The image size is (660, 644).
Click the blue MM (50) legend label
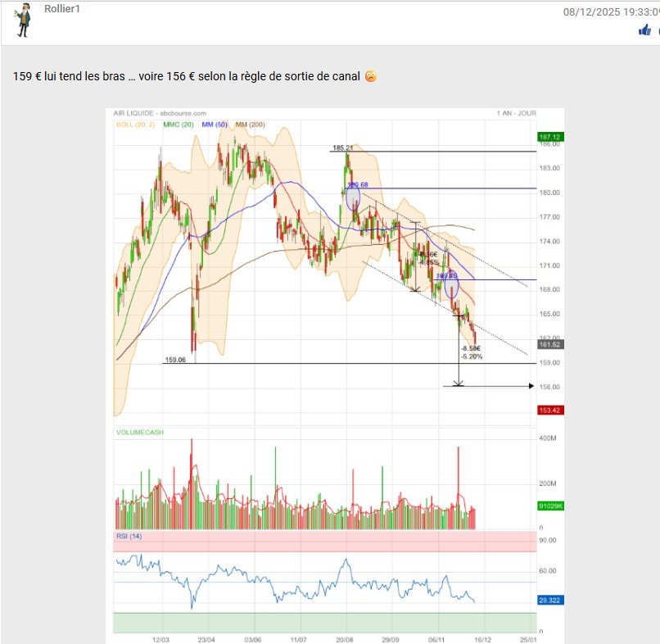coord(215,125)
